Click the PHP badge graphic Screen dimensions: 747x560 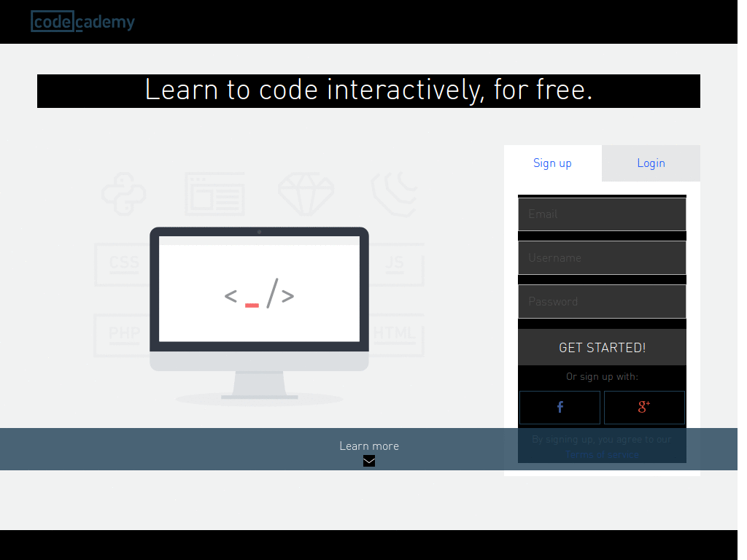pos(124,333)
